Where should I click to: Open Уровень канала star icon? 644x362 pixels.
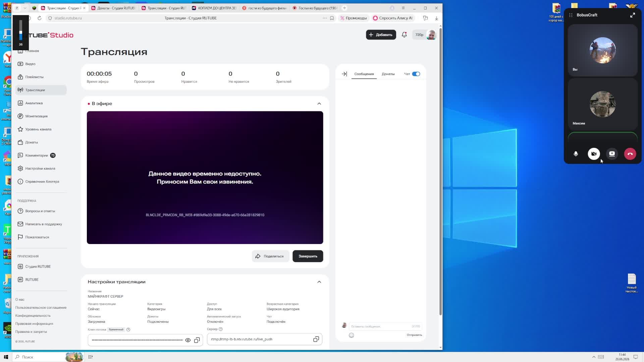[20, 129]
